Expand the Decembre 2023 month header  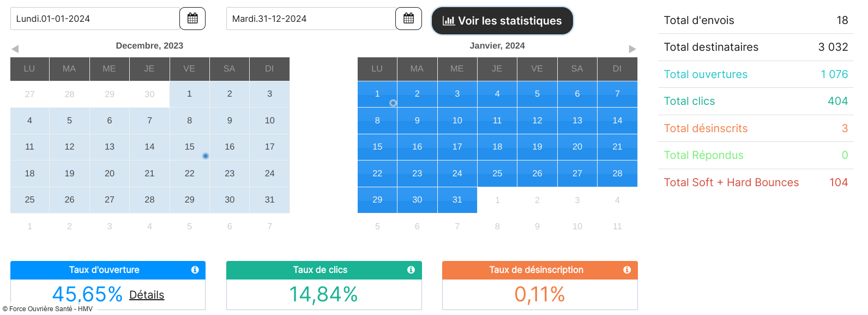pos(149,45)
